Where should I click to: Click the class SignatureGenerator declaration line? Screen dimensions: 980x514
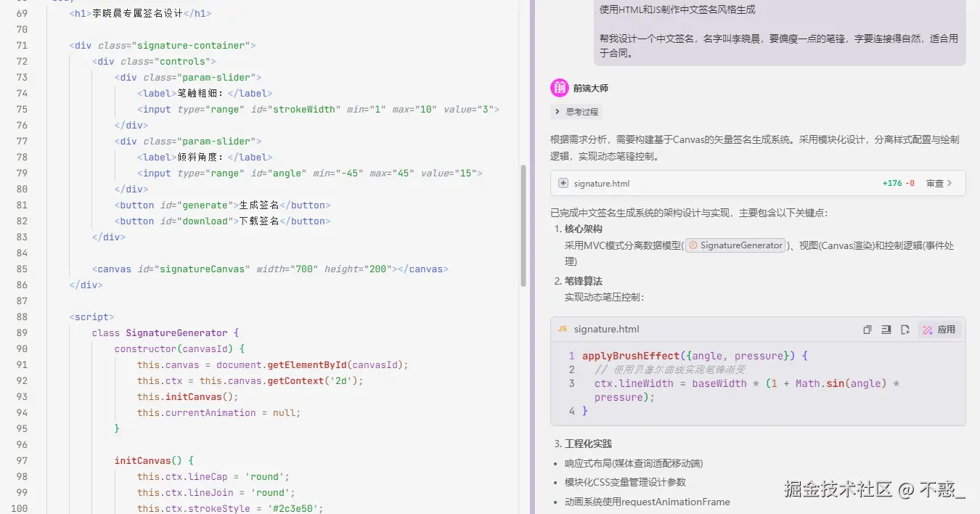166,333
